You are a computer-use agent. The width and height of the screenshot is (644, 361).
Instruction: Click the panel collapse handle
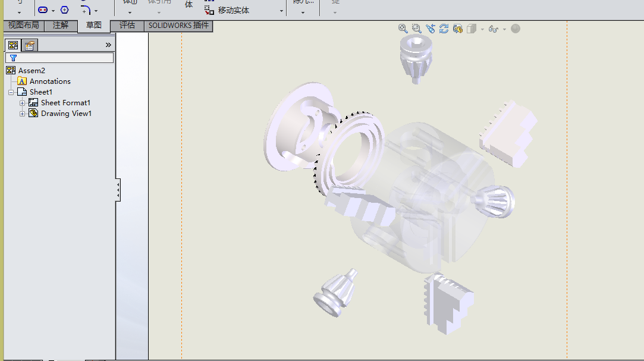118,190
